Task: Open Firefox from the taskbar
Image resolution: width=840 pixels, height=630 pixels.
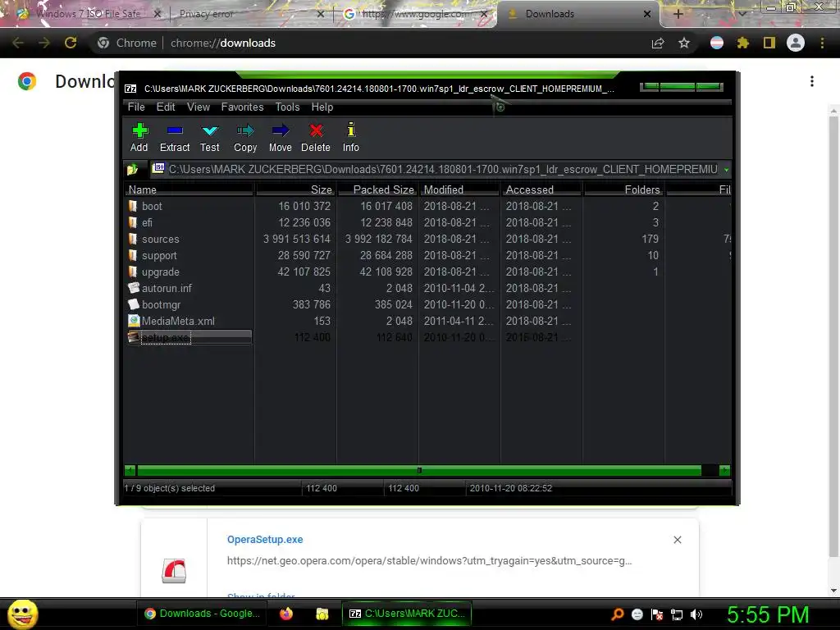Action: 286,614
